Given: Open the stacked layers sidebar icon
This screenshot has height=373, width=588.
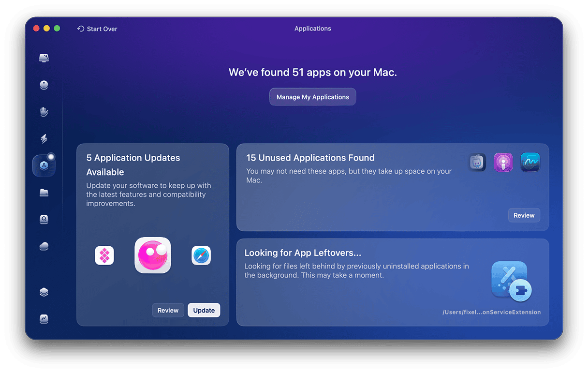Looking at the screenshot, I should (x=44, y=292).
